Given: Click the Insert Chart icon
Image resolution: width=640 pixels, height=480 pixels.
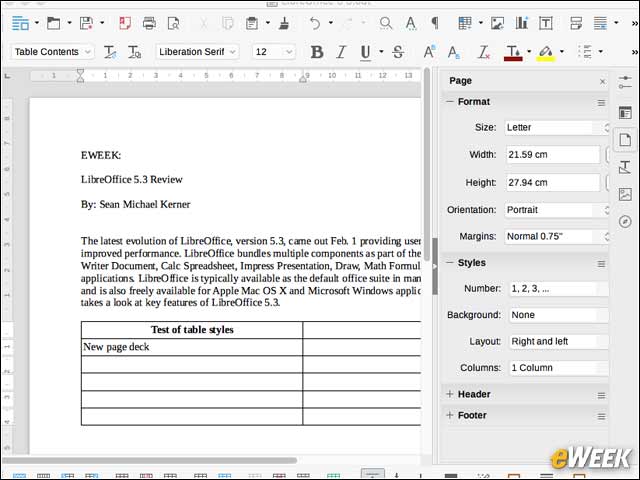Looking at the screenshot, I should click(522, 23).
